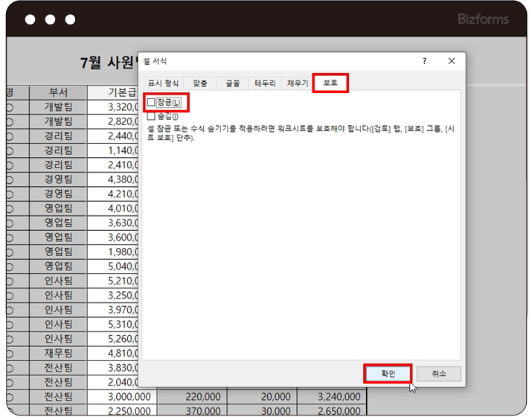Cancel with the 취소 button
Viewport: 532px width, 417px height.
(439, 374)
